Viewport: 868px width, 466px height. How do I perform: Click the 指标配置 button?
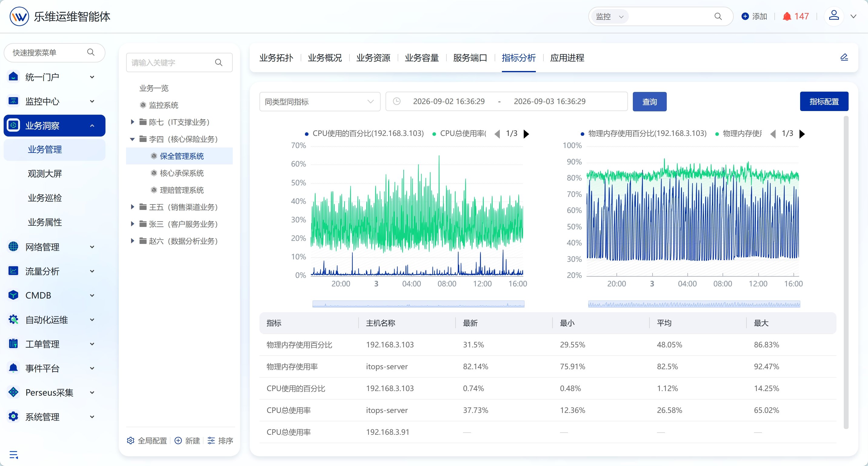[824, 101]
